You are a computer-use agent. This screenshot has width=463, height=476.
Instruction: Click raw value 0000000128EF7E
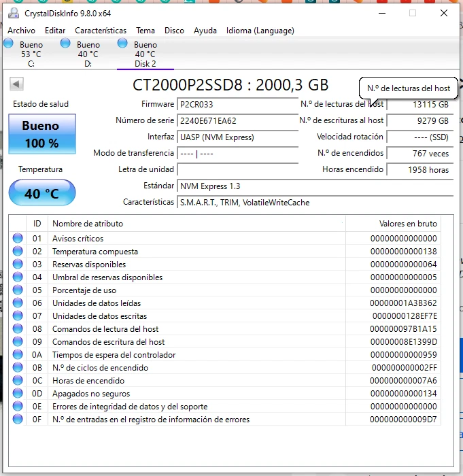pyautogui.click(x=405, y=316)
